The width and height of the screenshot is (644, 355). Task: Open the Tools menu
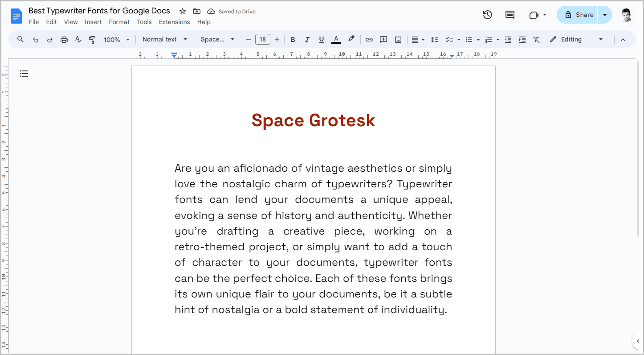[144, 22]
